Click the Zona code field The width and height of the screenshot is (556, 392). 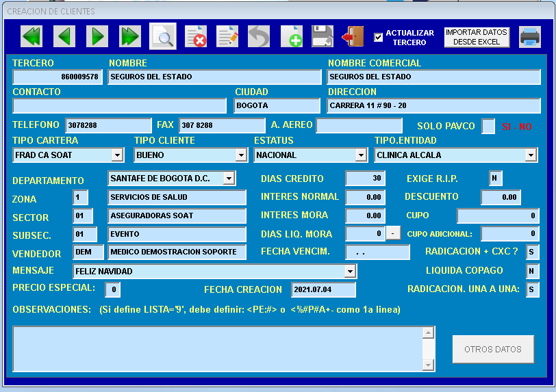pos(81,197)
